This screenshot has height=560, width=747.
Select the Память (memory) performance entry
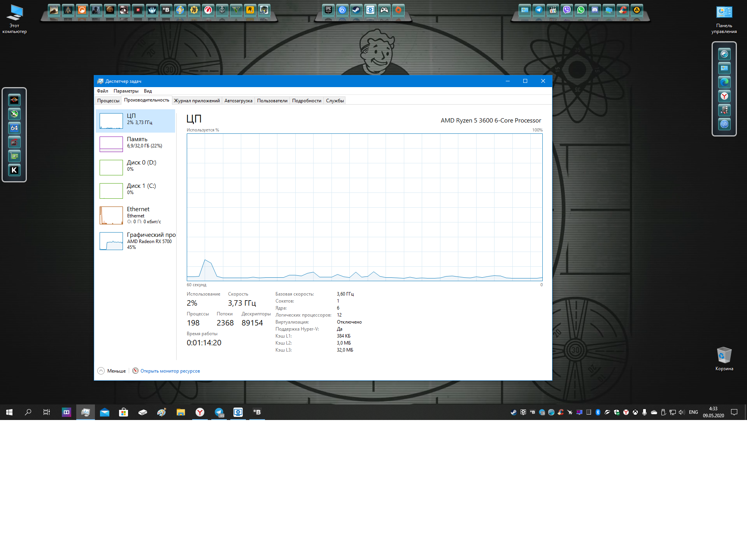click(135, 144)
